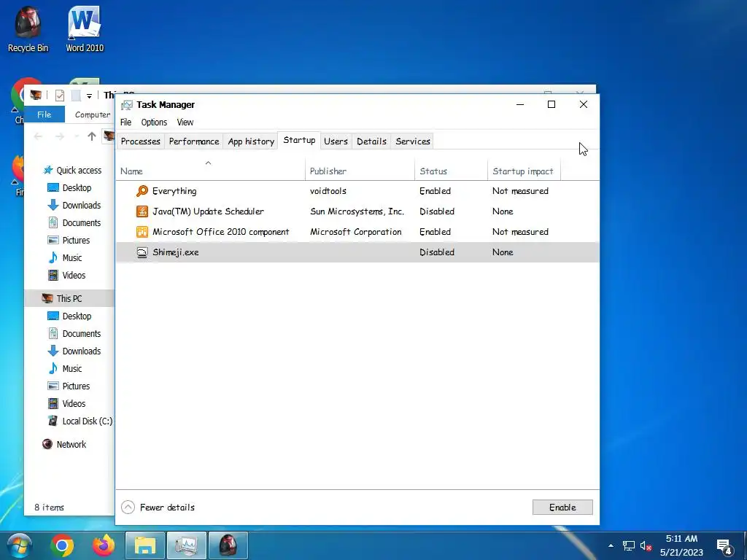747x560 pixels.
Task: Click the voidtools publisher cell
Action: coord(328,191)
